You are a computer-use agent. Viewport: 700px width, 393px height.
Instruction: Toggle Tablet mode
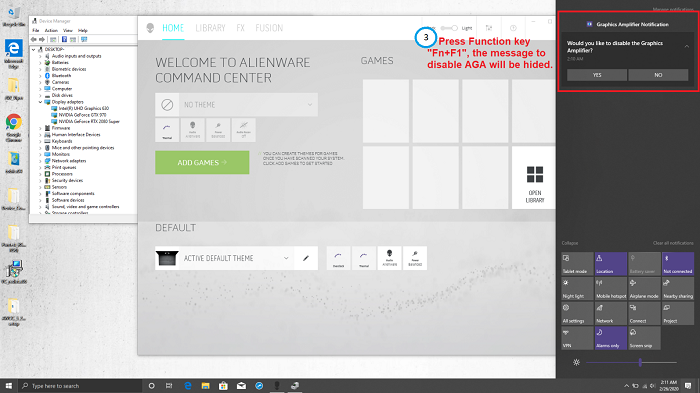(x=577, y=263)
